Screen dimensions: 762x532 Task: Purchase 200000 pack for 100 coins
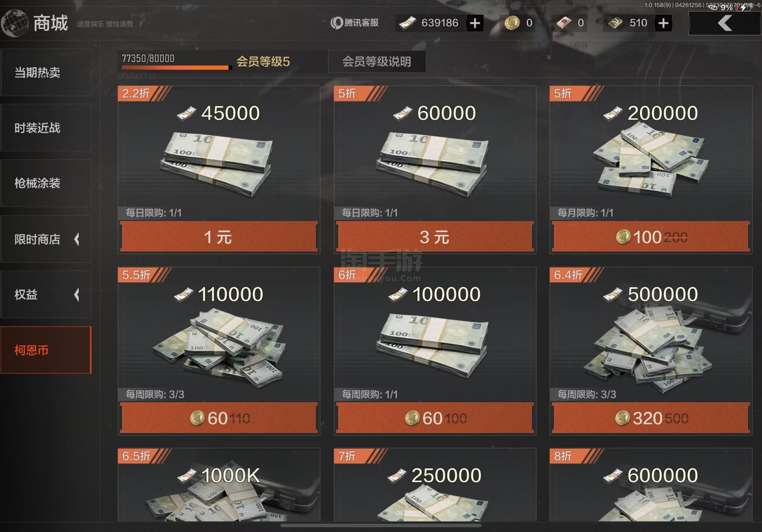point(651,237)
